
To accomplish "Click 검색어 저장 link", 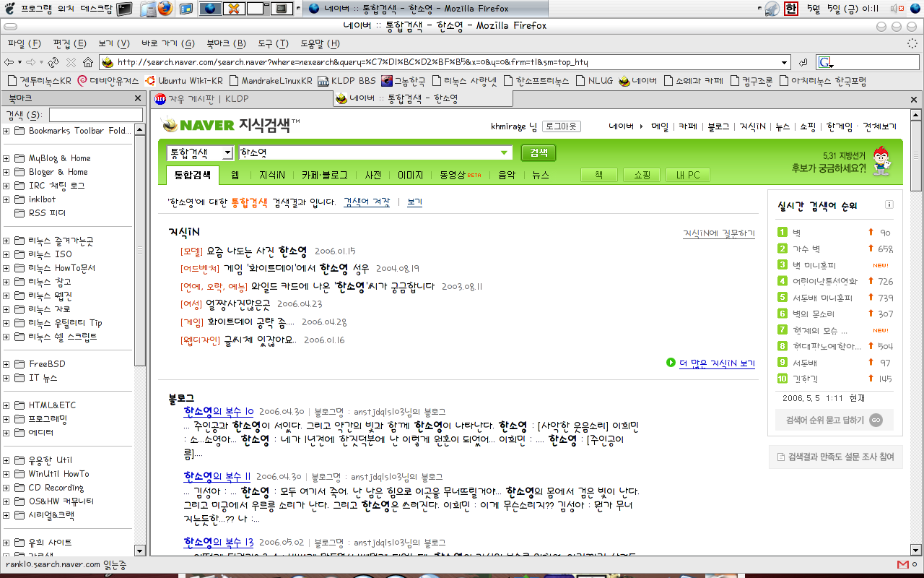I will (x=367, y=202).
